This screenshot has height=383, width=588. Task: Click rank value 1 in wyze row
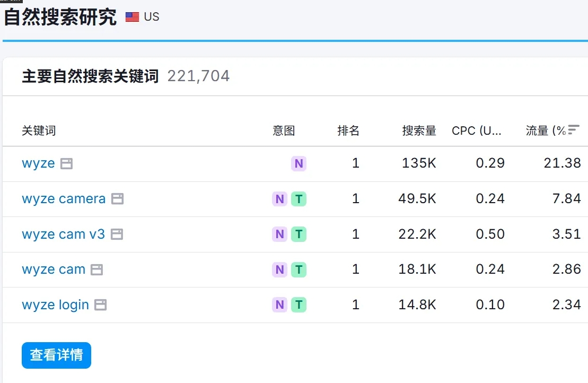355,163
